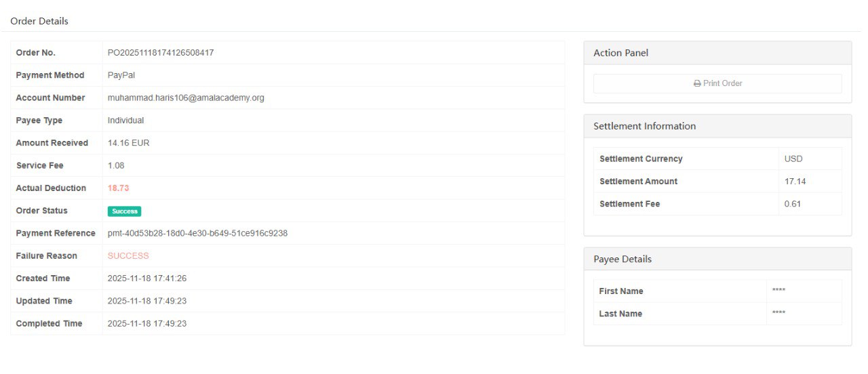868x374 pixels.
Task: Click the Print Order button
Action: tap(717, 83)
